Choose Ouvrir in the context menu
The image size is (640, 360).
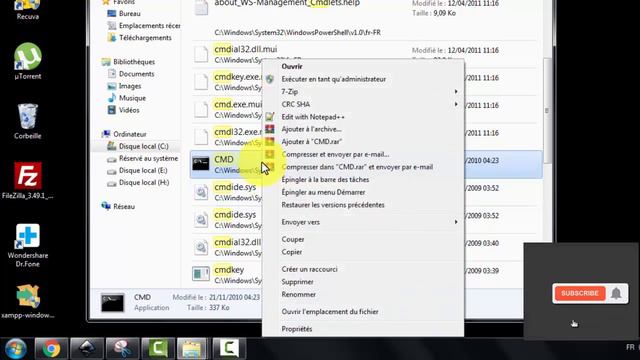tap(292, 67)
